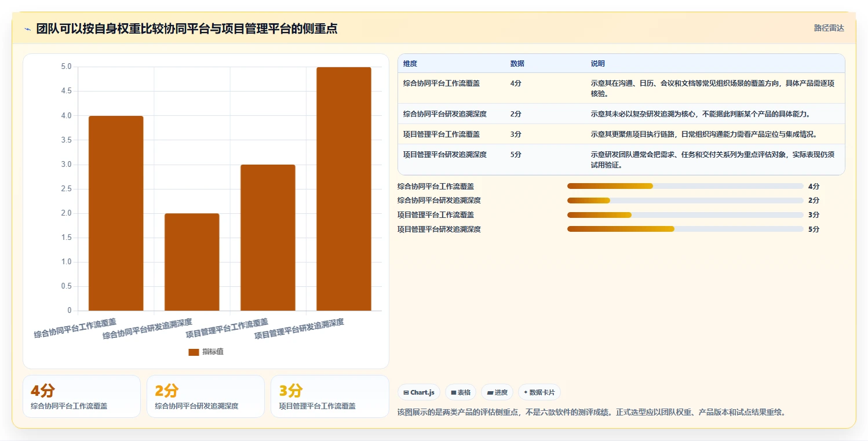Click the 5分 value in the table
Screen dimensions: 868x441
pos(516,155)
